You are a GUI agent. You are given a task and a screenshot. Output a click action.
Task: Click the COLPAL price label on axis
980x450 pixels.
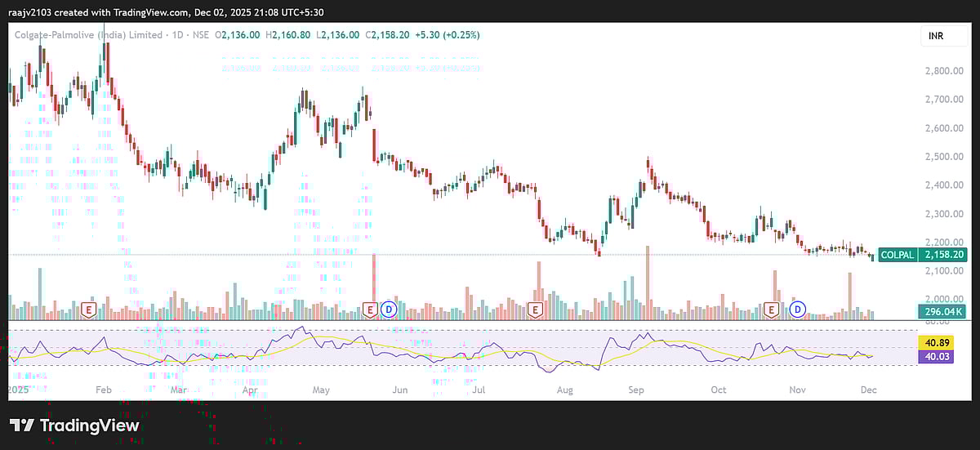[x=896, y=255]
